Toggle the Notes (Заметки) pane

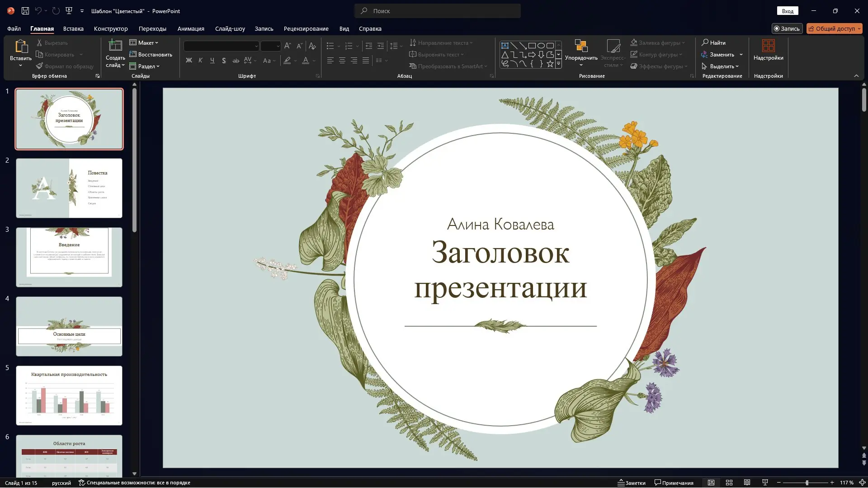(632, 483)
